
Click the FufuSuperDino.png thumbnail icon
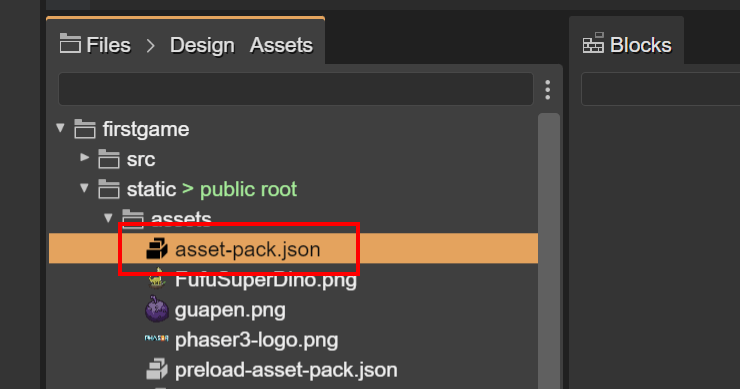point(157,279)
